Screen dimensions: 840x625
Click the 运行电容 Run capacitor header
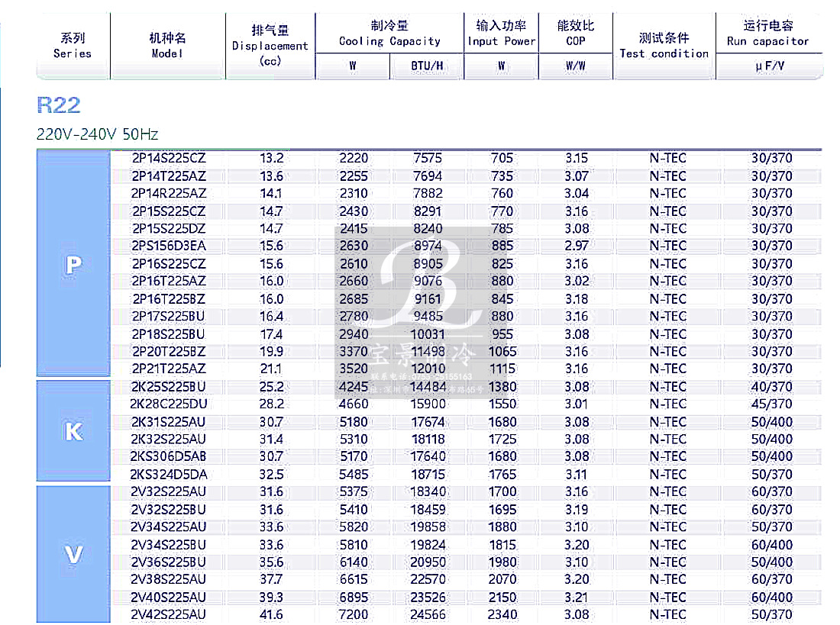point(769,33)
